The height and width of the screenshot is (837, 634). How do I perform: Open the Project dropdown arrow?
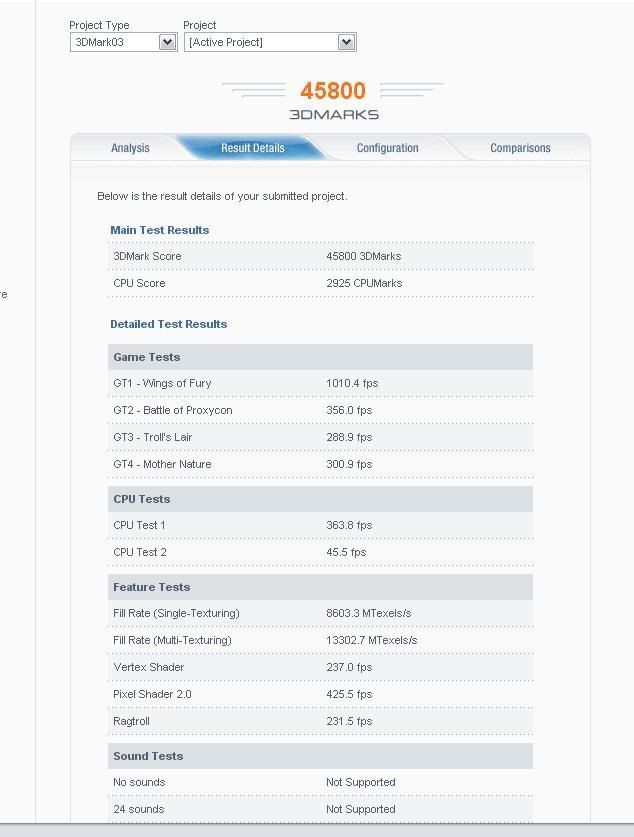346,42
